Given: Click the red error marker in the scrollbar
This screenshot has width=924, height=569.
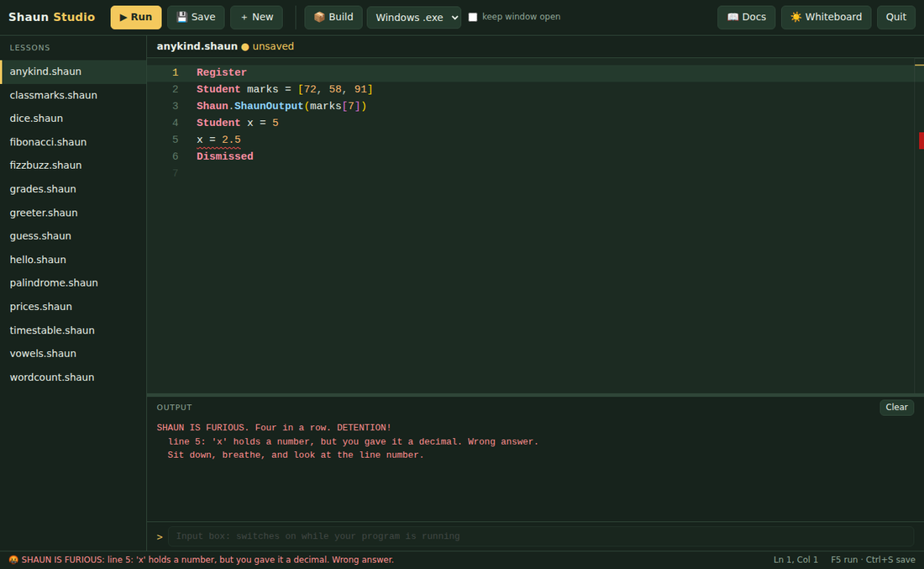Looking at the screenshot, I should (x=921, y=140).
